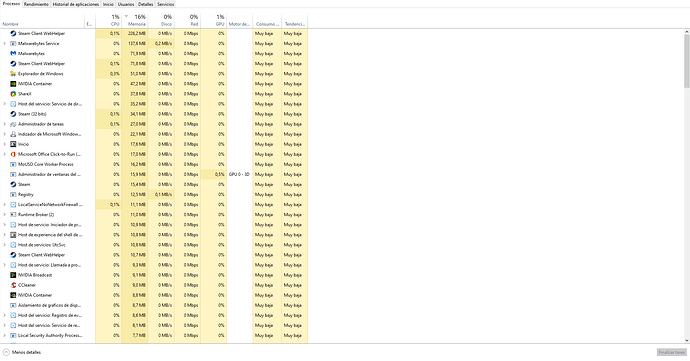Click the Malwarebytes app icon (71,9 MB row)

[13, 53]
